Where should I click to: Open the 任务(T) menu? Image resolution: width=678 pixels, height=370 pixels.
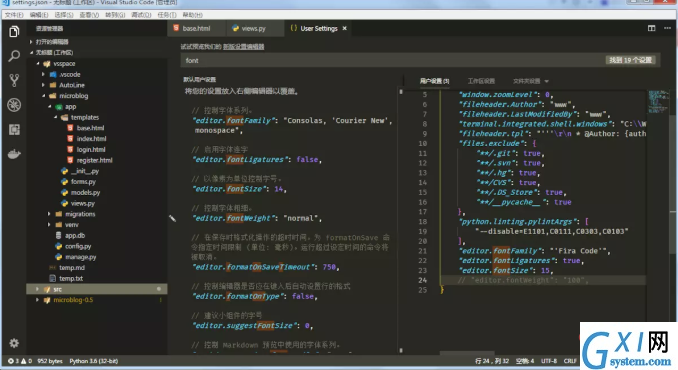tap(167, 15)
